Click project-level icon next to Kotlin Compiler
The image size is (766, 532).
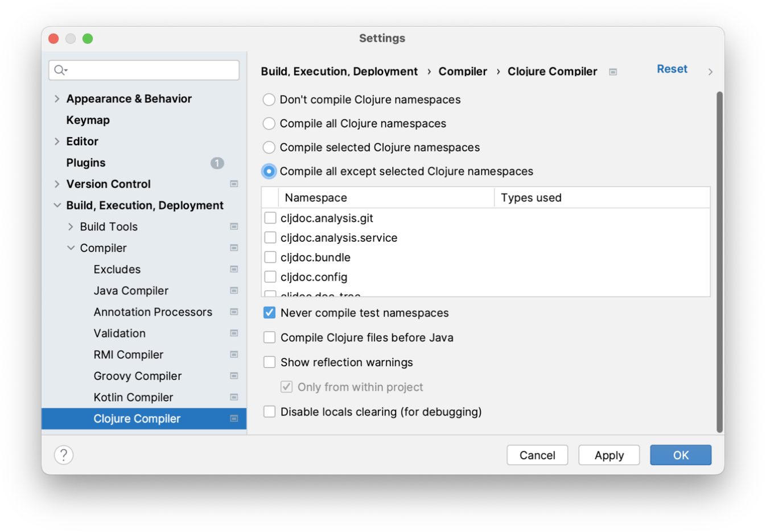click(x=234, y=397)
